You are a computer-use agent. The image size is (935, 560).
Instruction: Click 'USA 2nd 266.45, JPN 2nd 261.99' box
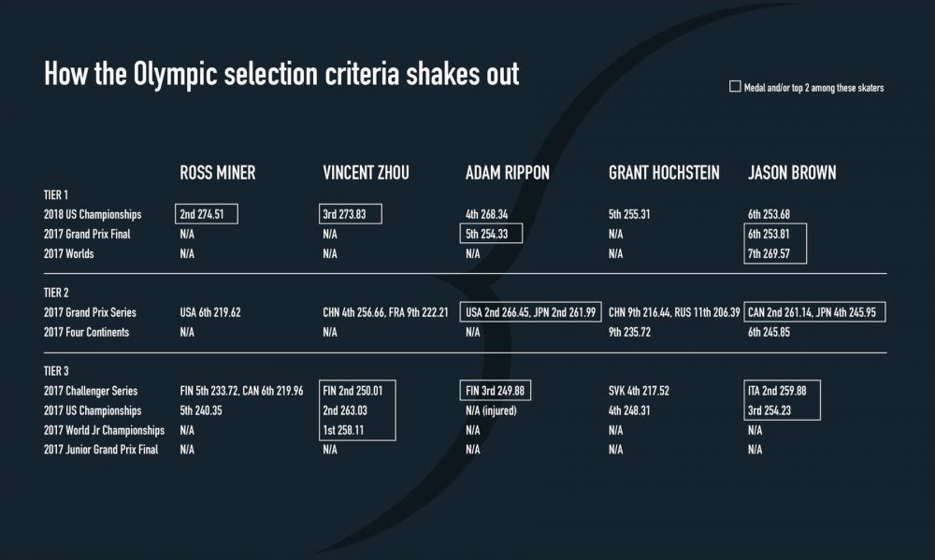coord(530,312)
